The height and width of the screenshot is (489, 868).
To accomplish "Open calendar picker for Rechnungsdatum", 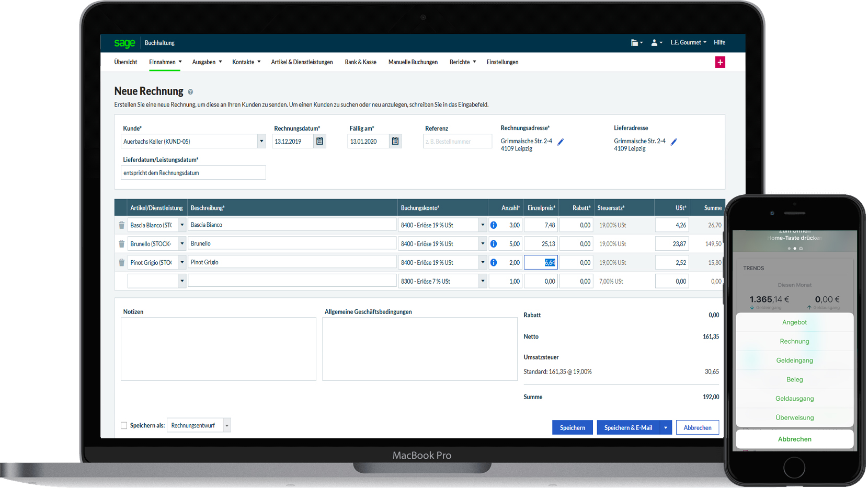I will click(319, 141).
